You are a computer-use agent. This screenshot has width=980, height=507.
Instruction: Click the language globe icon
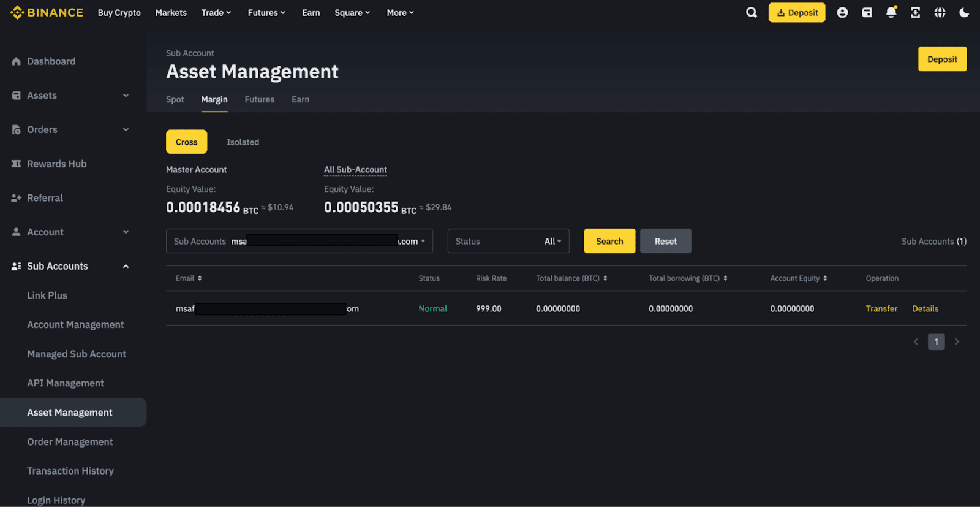click(940, 13)
